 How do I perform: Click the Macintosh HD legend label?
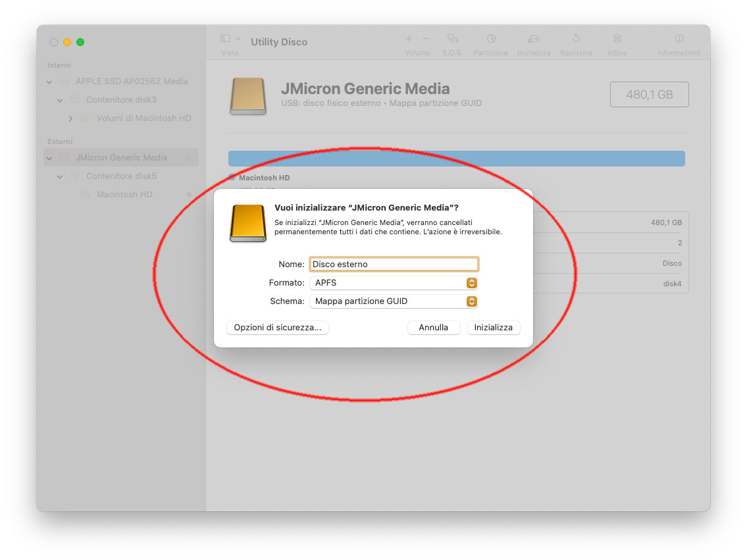click(x=265, y=178)
